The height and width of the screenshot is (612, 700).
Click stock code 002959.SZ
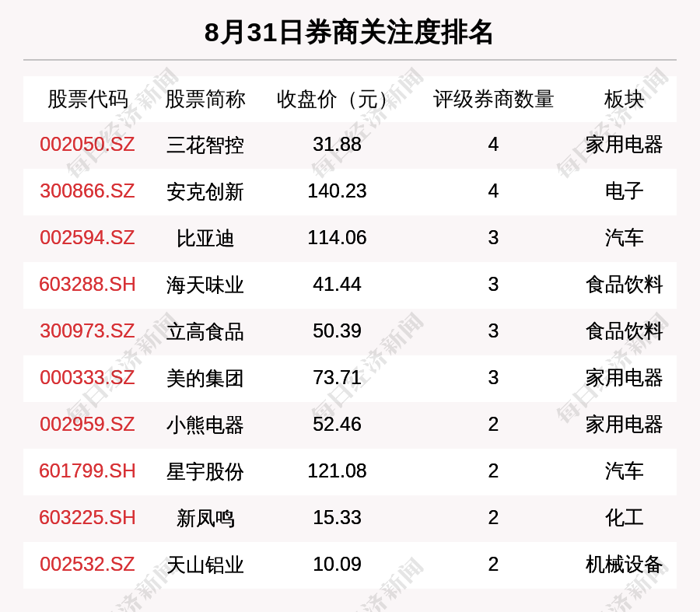pyautogui.click(x=87, y=425)
